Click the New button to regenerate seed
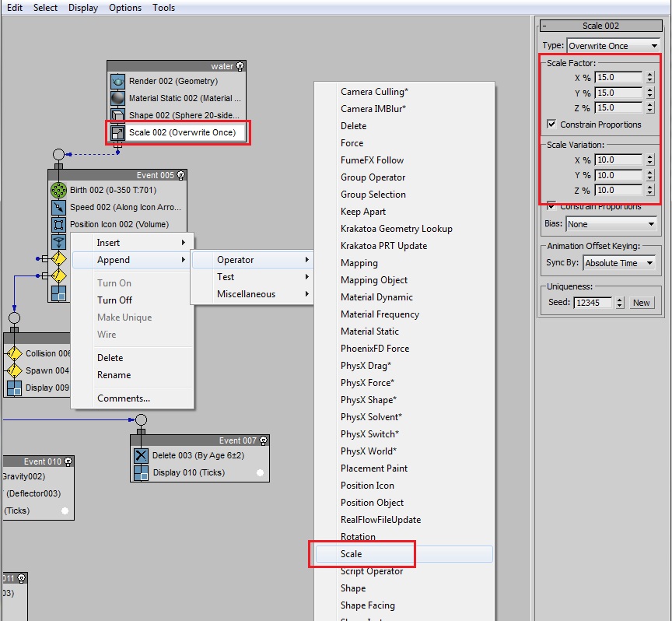 642,301
